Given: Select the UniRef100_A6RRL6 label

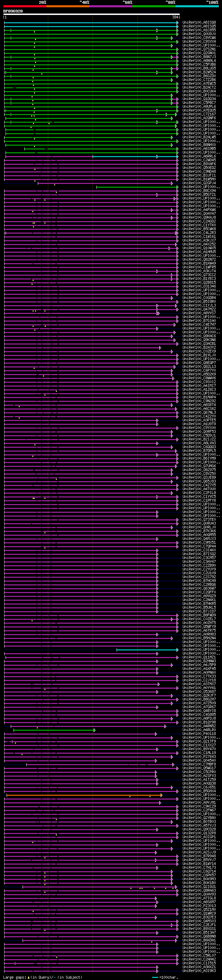Looking at the screenshot, I should pos(199,156).
